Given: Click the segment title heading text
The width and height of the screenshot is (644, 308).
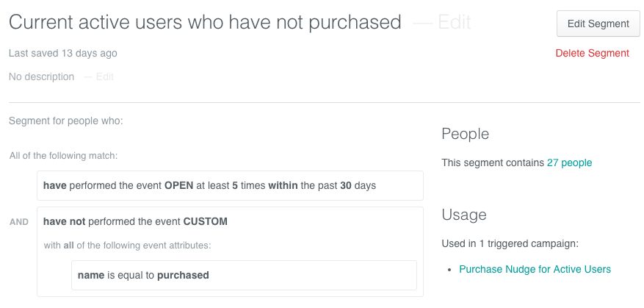Looking at the screenshot, I should coord(205,22).
